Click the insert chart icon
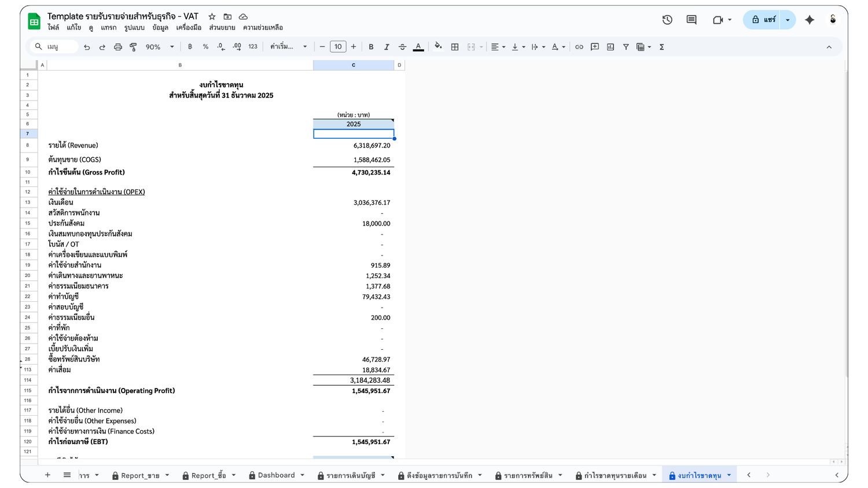 click(x=610, y=47)
